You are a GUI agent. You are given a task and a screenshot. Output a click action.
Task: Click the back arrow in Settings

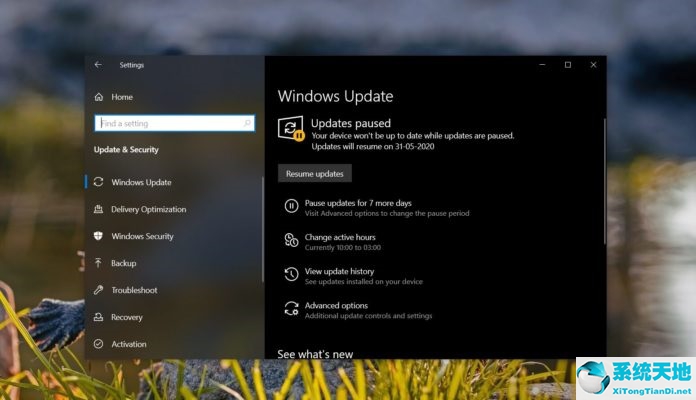98,65
